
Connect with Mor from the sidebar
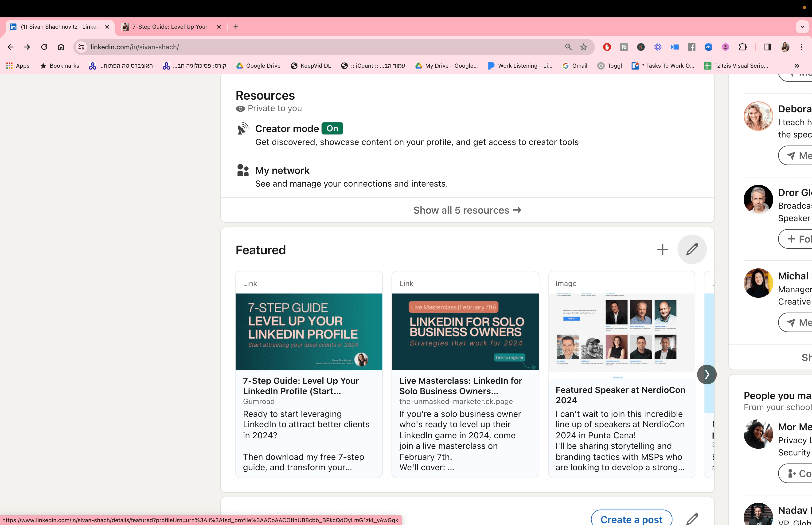[x=796, y=474]
